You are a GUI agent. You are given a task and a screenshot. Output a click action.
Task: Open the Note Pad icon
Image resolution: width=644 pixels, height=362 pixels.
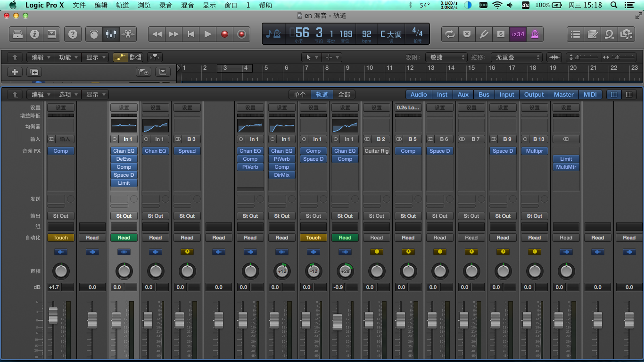[x=592, y=34]
